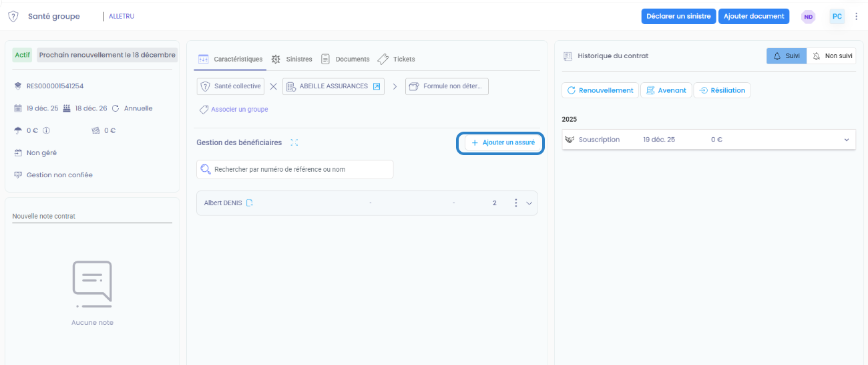Click the commission icon next to second 0 €

(95, 130)
